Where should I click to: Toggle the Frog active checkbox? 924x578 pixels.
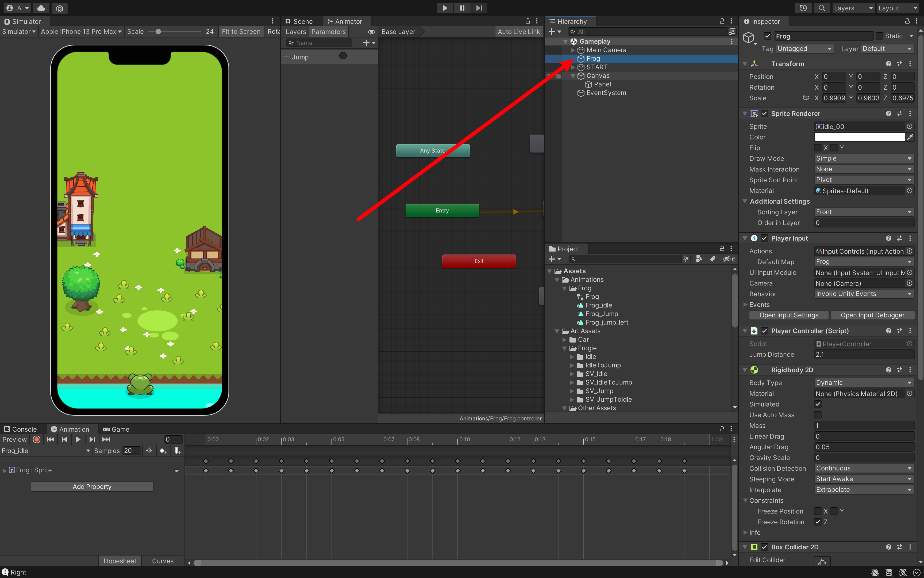[767, 36]
